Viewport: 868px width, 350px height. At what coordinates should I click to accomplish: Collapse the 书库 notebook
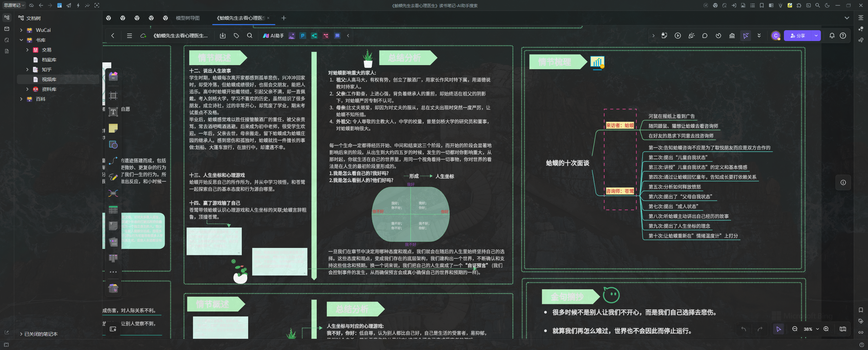click(x=21, y=40)
